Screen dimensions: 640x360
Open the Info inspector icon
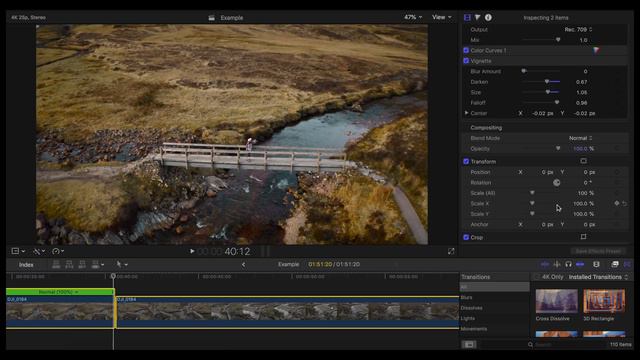pyautogui.click(x=488, y=18)
